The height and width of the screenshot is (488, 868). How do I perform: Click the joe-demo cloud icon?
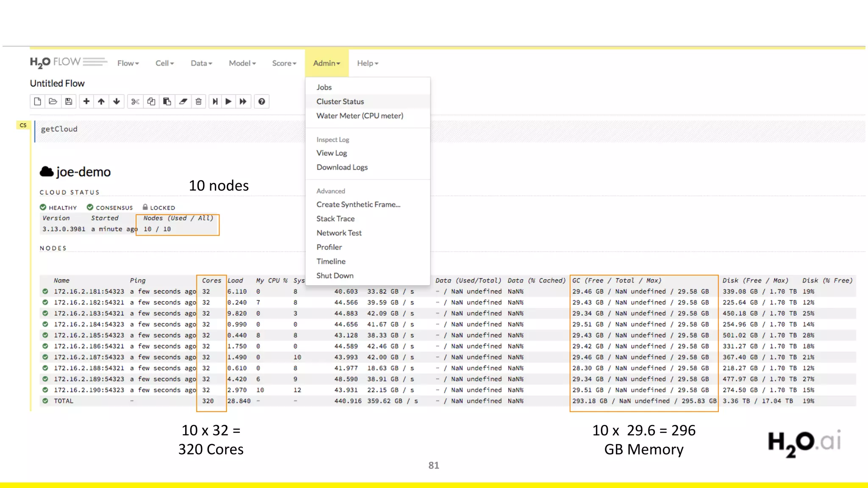pyautogui.click(x=47, y=172)
